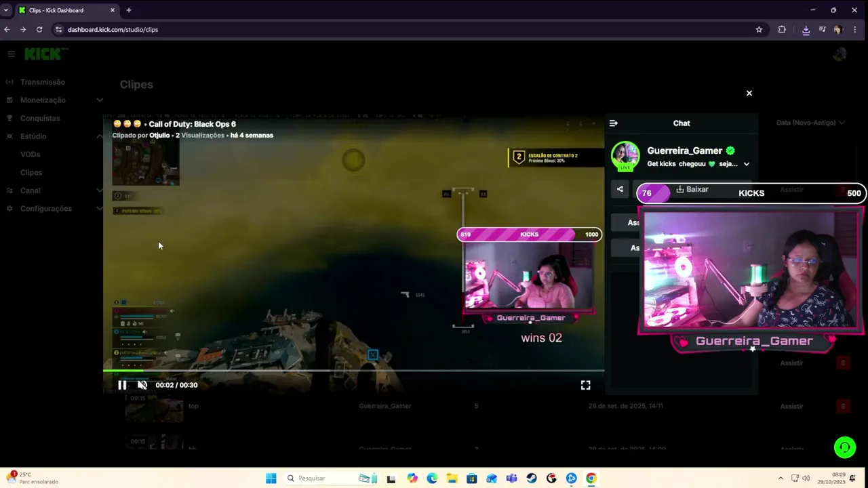Click the Configurações gear icon
The width and height of the screenshot is (868, 488).
[9, 209]
